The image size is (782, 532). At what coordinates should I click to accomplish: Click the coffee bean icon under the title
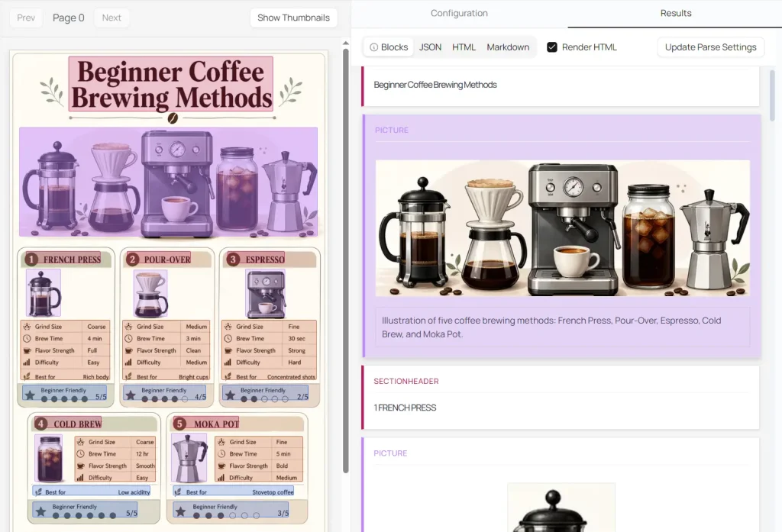pyautogui.click(x=173, y=118)
